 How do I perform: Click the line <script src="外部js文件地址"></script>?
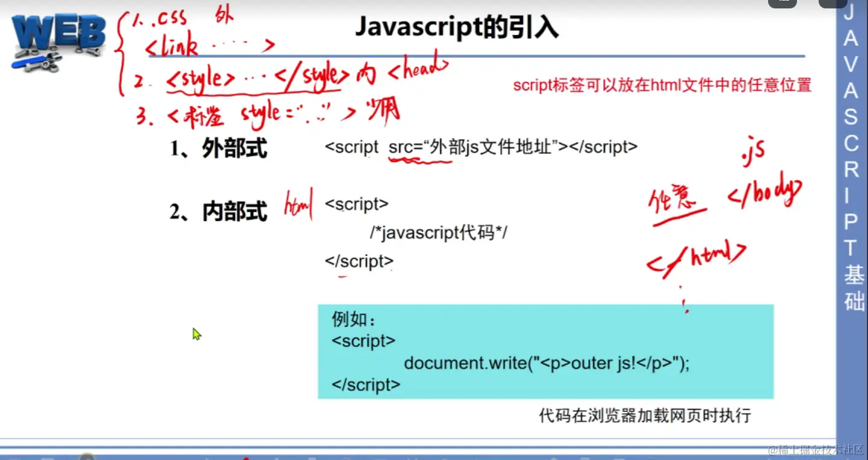[480, 147]
